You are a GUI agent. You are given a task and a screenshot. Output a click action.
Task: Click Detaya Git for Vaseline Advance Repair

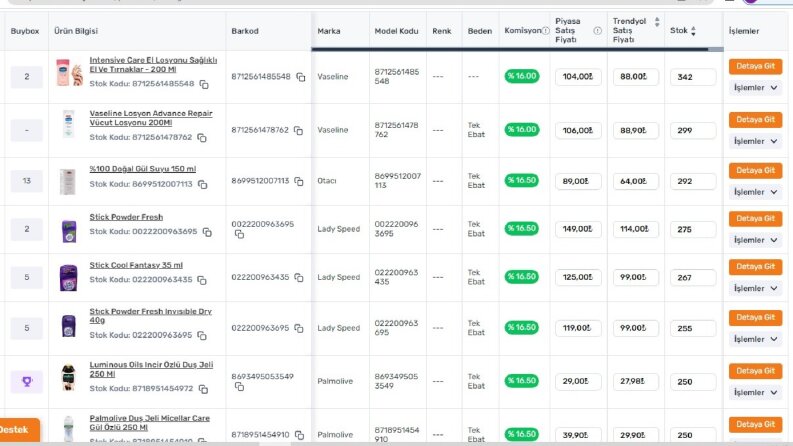click(755, 120)
